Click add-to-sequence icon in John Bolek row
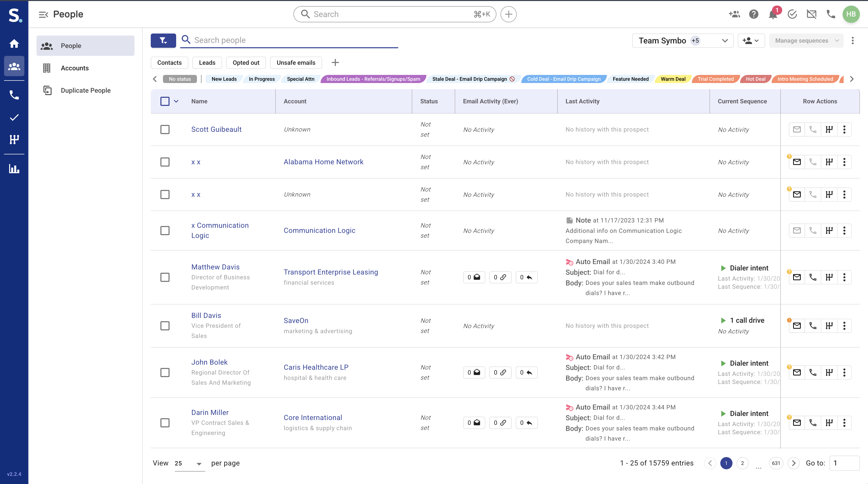The image size is (868, 484). 829,373
